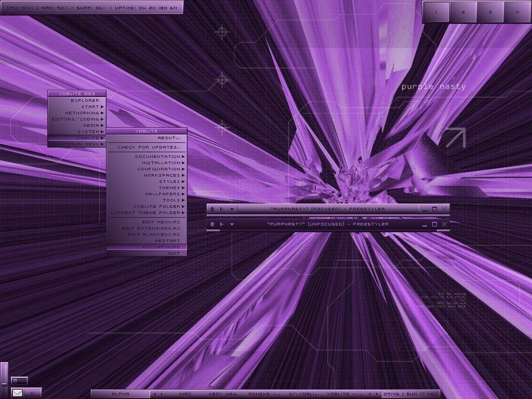Image resolution: width=532 pixels, height=399 pixels.
Task: Click the pin icon in the unfocused Purpnasty title bar
Action: click(x=222, y=224)
